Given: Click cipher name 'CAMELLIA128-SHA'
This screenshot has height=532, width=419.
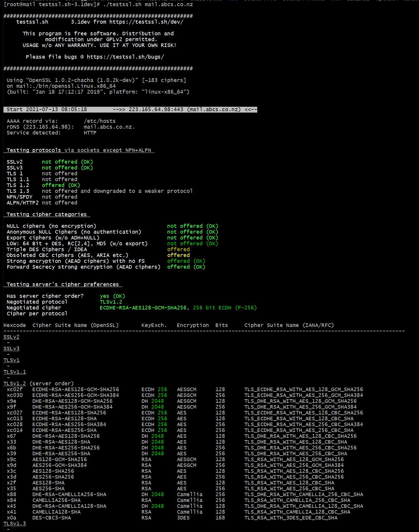Looking at the screenshot, I should coord(56,512).
